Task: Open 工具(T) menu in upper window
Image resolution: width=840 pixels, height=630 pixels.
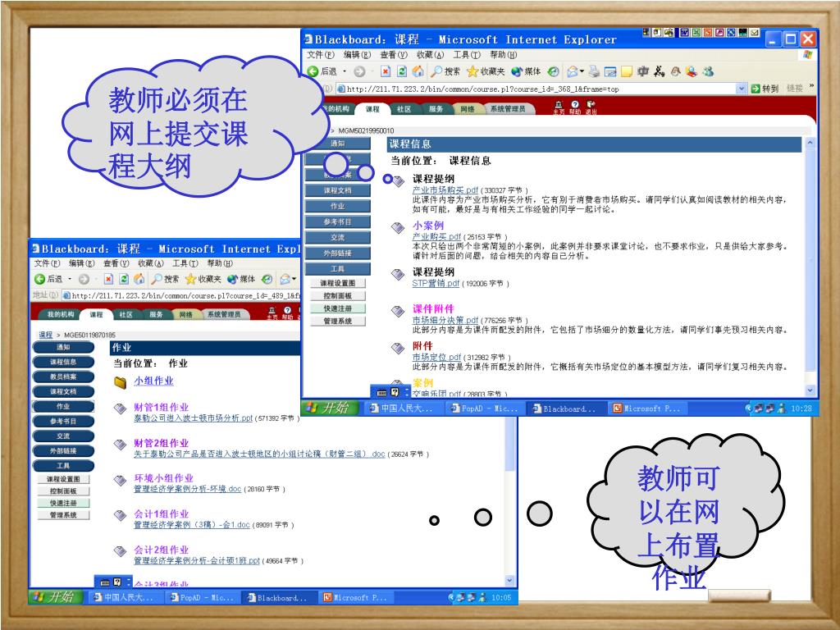Action: (467, 55)
